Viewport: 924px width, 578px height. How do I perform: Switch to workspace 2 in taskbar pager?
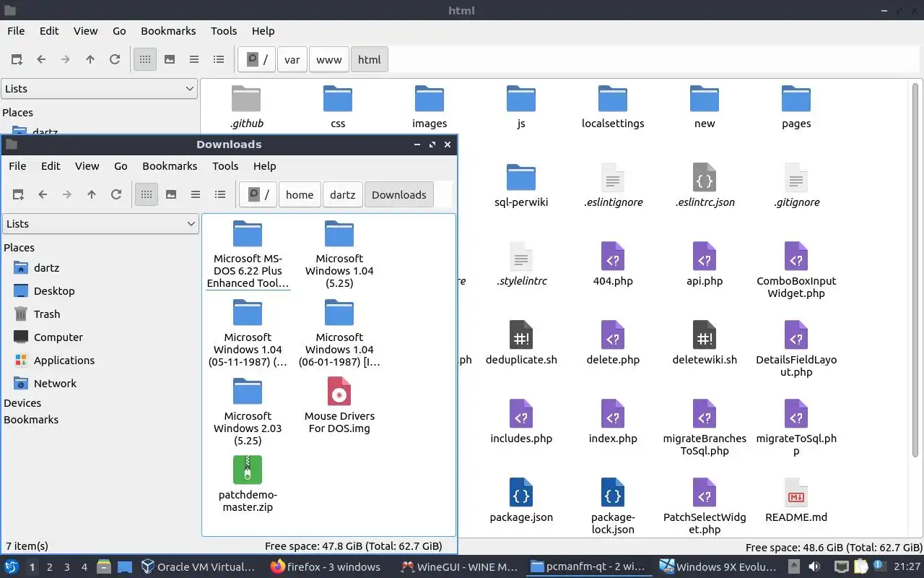tap(49, 567)
